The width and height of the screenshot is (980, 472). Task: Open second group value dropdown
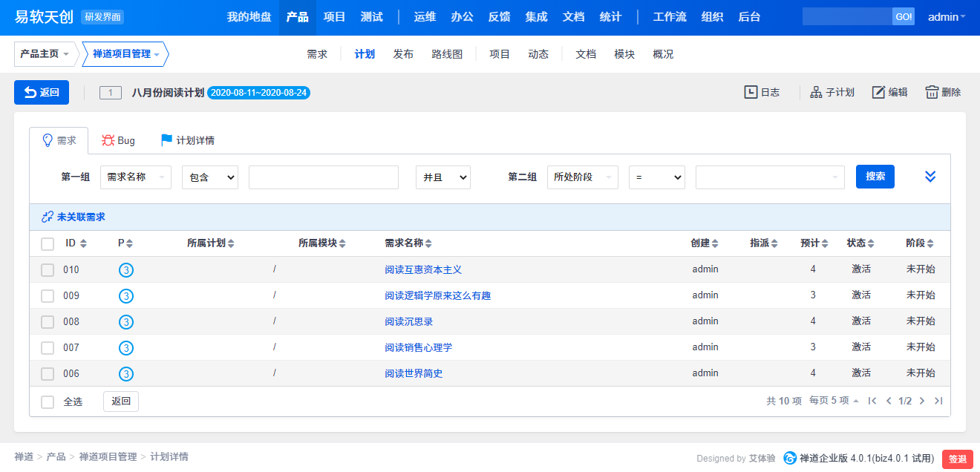point(771,177)
